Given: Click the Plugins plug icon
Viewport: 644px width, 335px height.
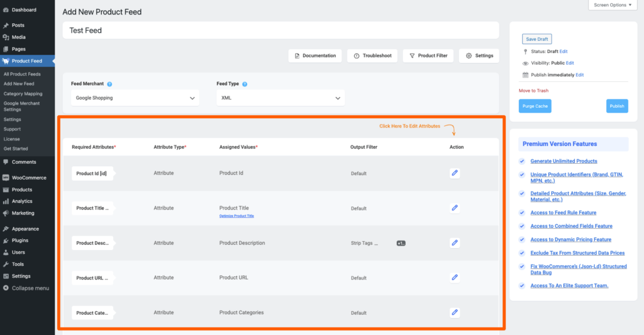Looking at the screenshot, I should (x=6, y=241).
